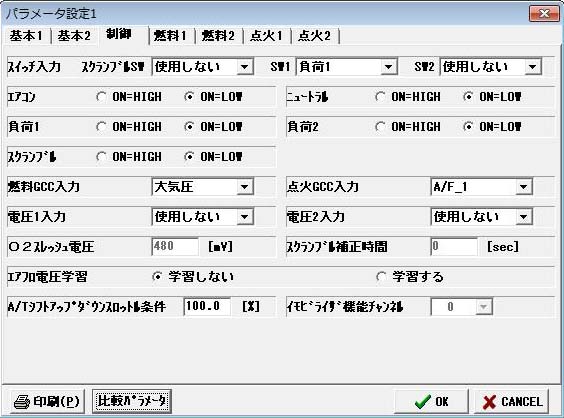Select ON=HIGH radio for ニュートラル
Viewport: 564px width, 418px height.
pyautogui.click(x=380, y=97)
